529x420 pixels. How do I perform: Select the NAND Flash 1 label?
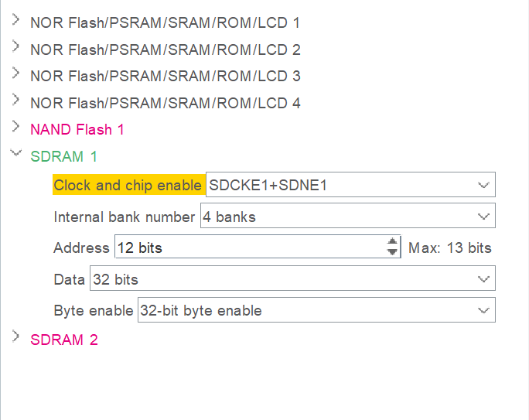(x=77, y=129)
